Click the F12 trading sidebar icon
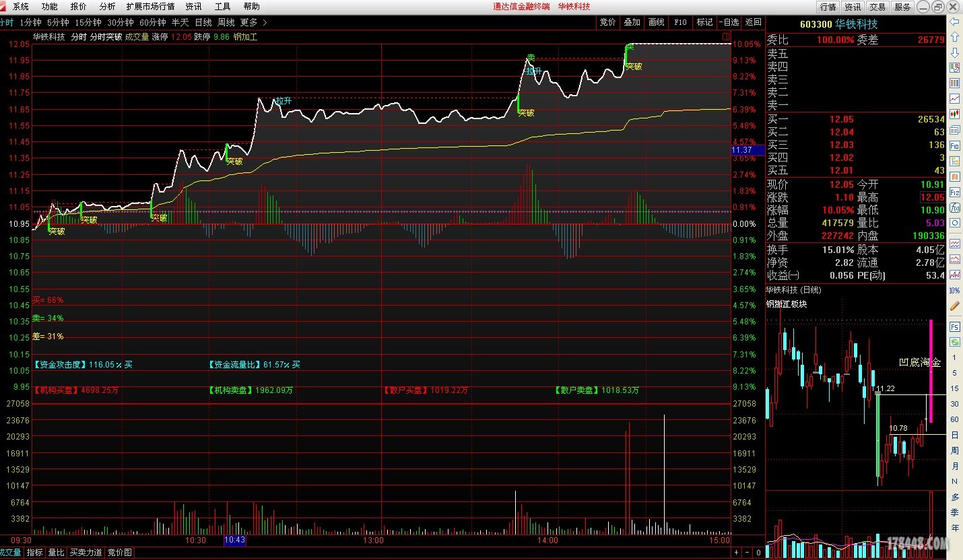Viewport: 963px width, 560px height. pos(954,192)
